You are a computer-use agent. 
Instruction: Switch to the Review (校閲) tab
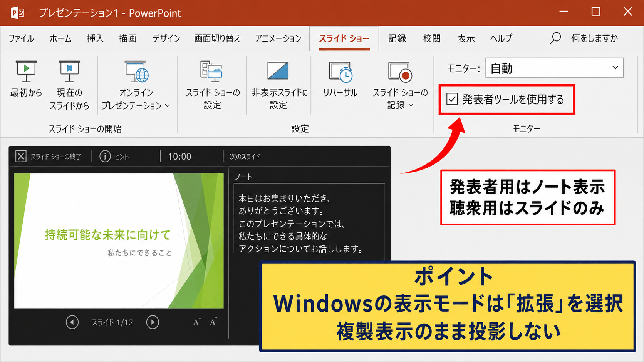(431, 38)
